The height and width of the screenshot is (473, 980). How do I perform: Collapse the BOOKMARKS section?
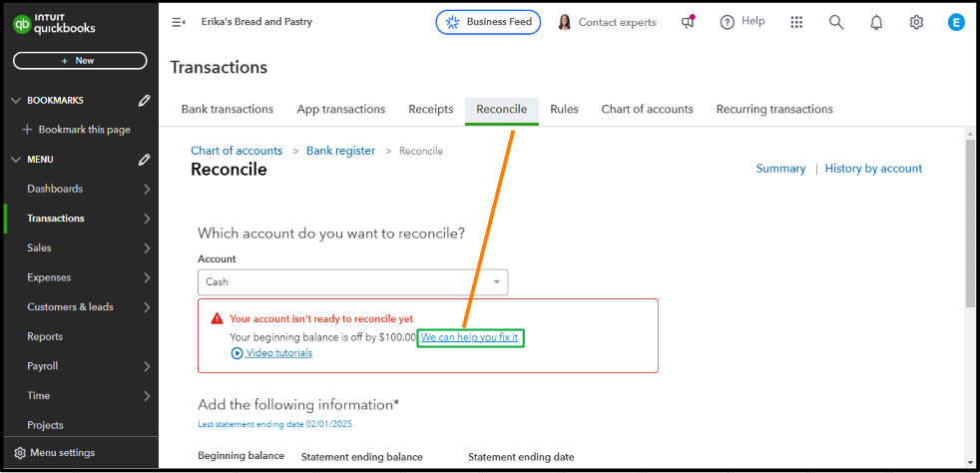click(16, 100)
